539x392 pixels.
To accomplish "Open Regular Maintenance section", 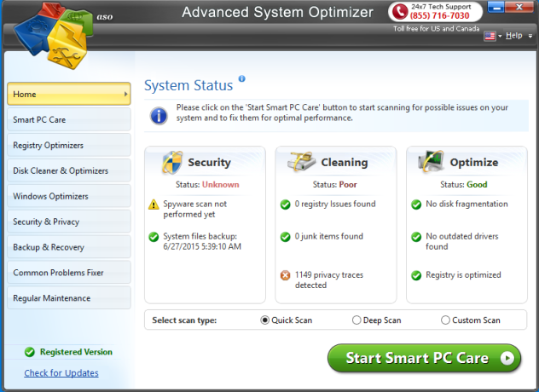I will 69,297.
